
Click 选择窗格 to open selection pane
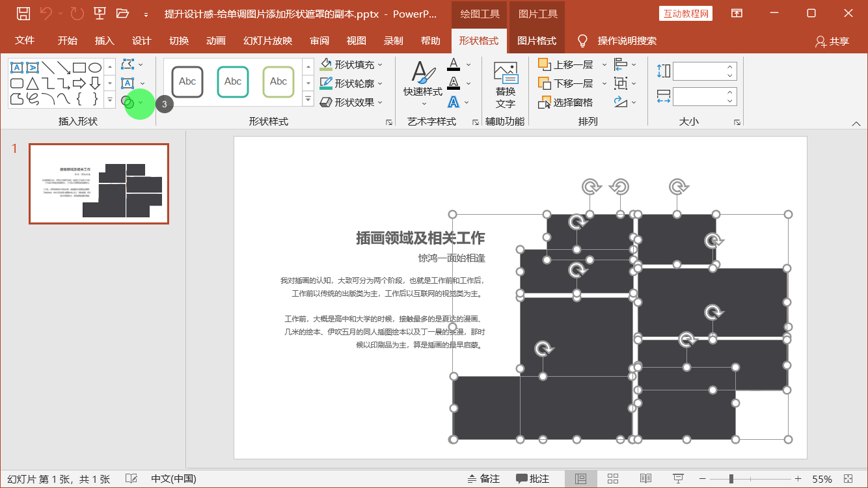coord(565,102)
